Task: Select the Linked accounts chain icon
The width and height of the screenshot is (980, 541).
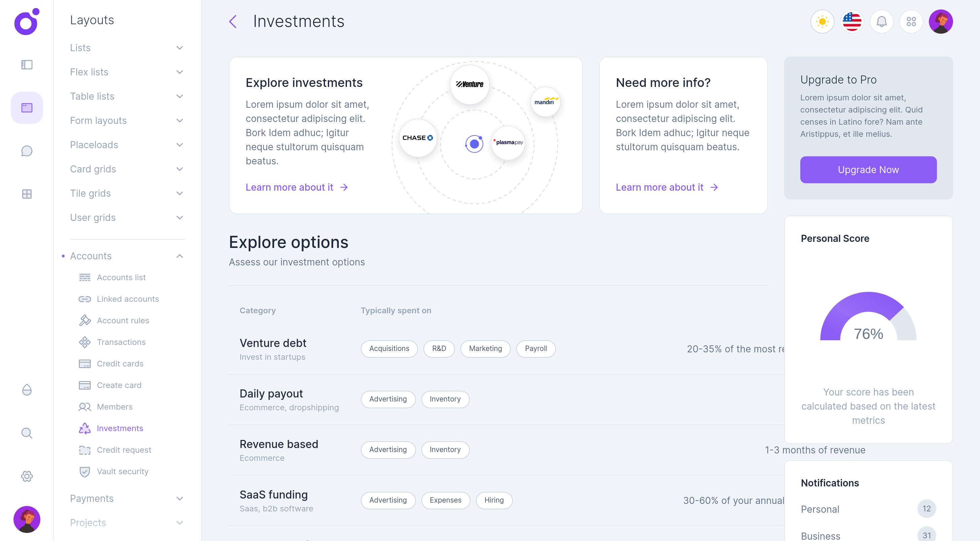Action: tap(84, 299)
